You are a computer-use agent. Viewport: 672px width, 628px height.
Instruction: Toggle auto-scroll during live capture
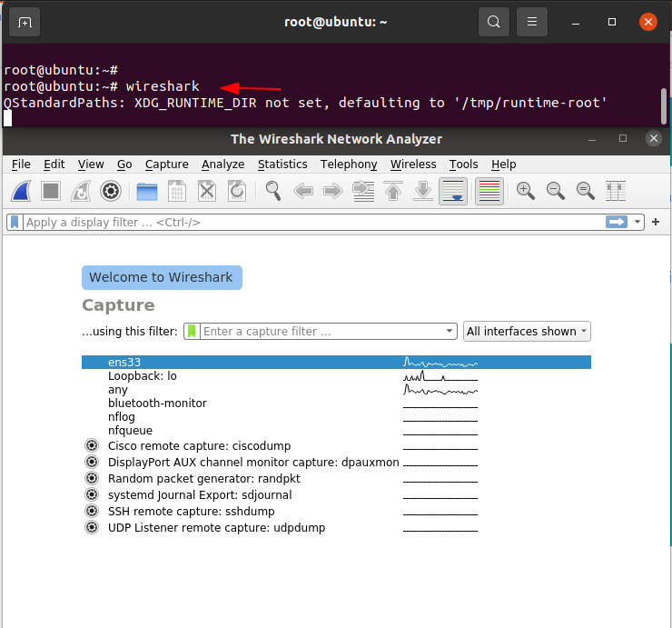(453, 191)
